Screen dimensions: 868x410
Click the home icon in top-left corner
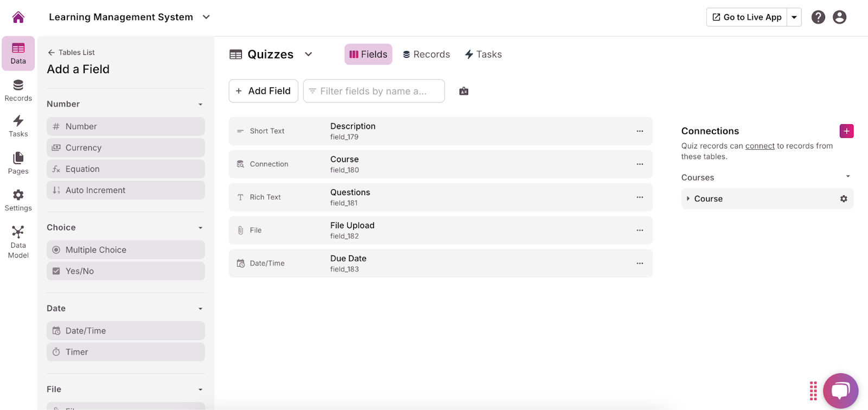[x=18, y=17]
